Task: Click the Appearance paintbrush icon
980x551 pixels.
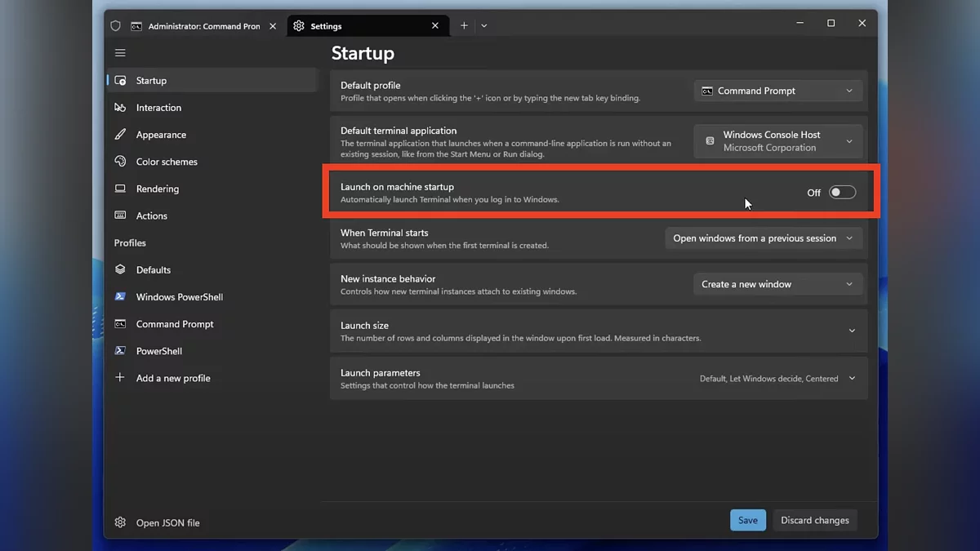Action: pyautogui.click(x=120, y=134)
